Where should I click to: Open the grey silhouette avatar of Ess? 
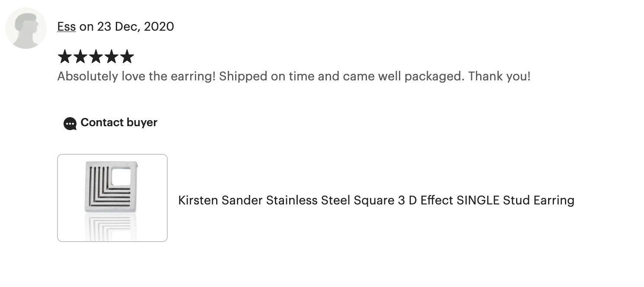(x=26, y=28)
